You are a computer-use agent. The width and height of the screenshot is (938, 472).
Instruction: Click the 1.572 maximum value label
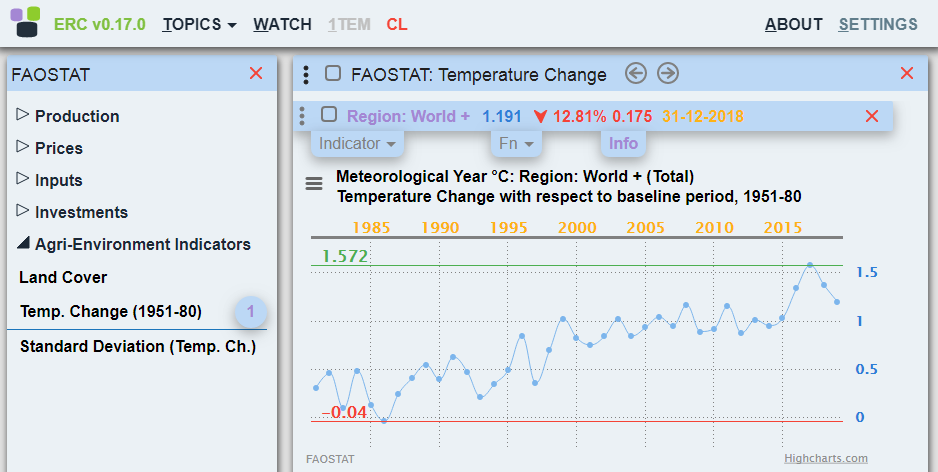[345, 257]
